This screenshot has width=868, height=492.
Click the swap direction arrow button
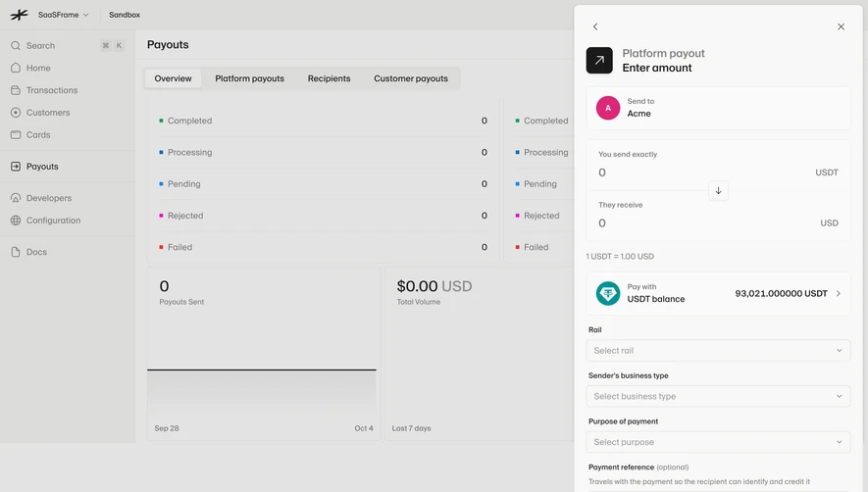[x=718, y=190]
